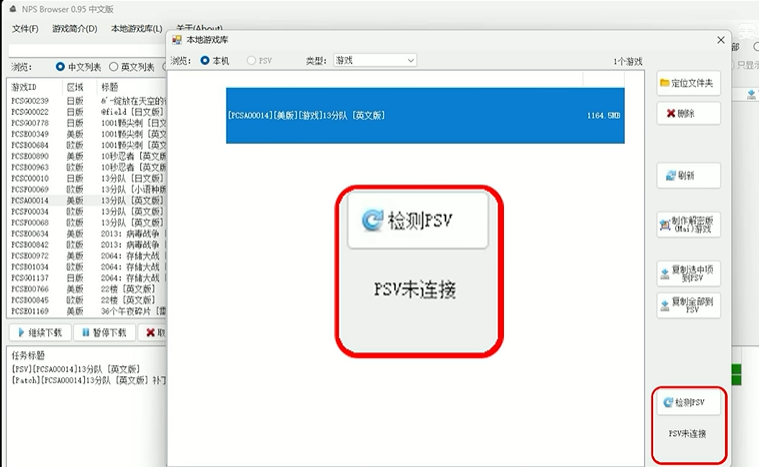
Task: Click 复制选中项到PSV copy button
Action: point(688,273)
